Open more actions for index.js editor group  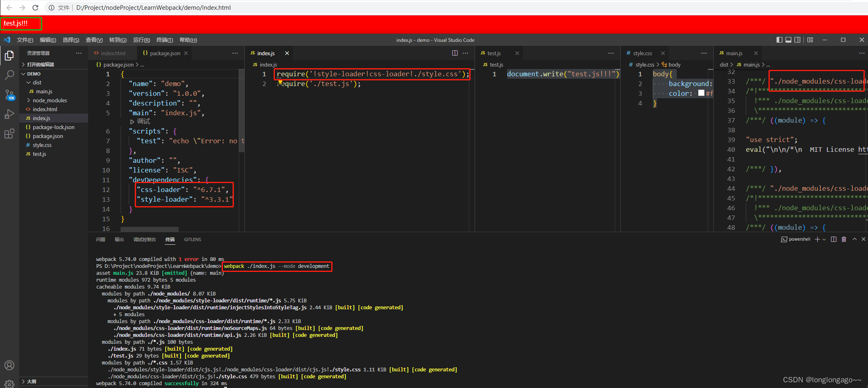pyautogui.click(x=465, y=53)
